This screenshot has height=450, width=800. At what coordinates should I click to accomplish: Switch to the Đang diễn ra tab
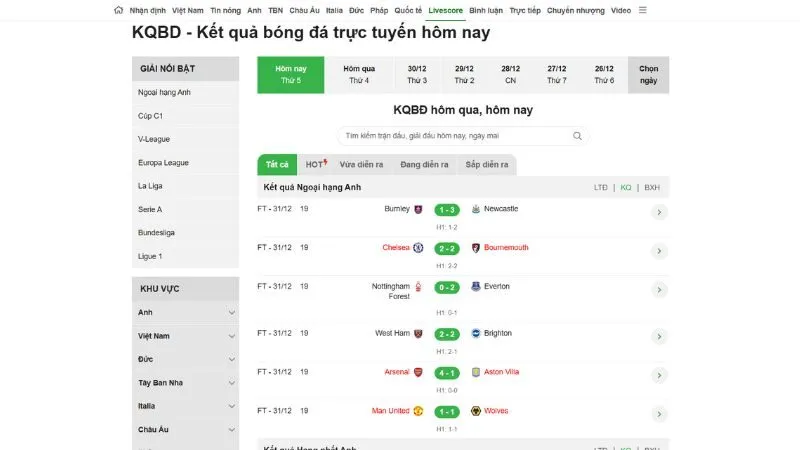click(424, 165)
